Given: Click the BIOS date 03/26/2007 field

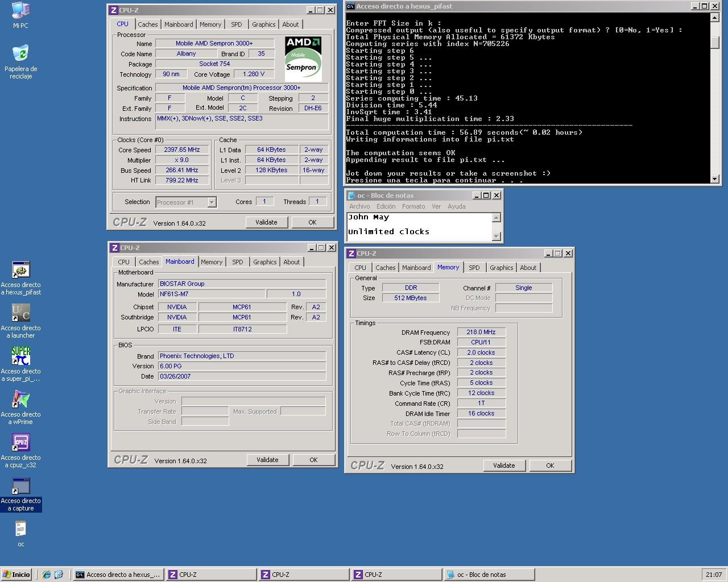Looking at the screenshot, I should click(242, 376).
